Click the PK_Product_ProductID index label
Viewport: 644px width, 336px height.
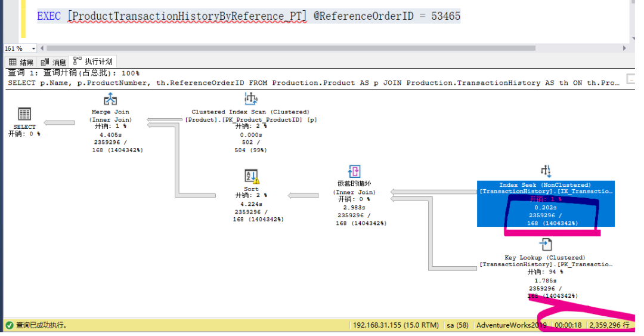251,120
